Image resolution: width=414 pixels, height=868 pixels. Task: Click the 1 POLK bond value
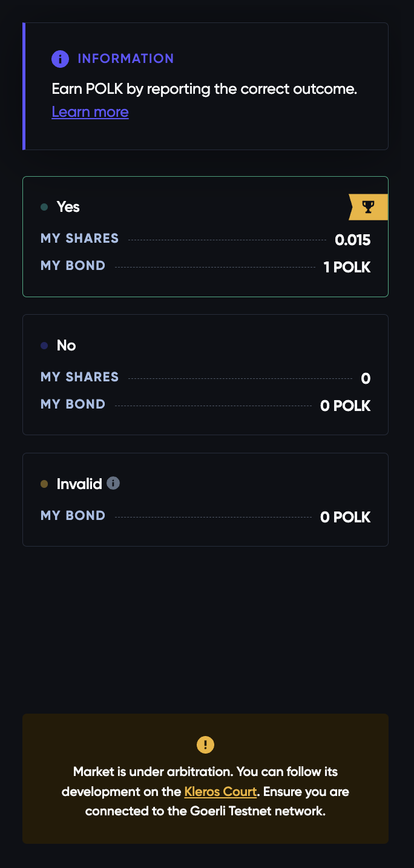pyautogui.click(x=347, y=267)
